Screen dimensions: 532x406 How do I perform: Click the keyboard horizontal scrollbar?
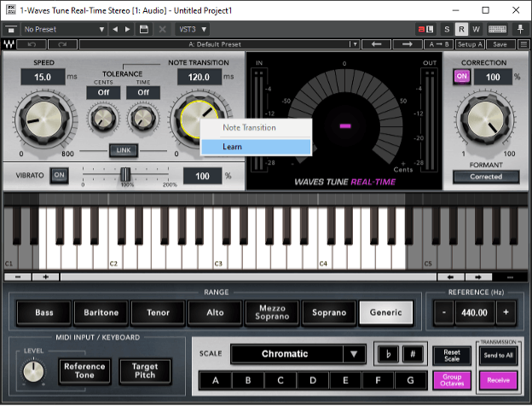click(248, 277)
